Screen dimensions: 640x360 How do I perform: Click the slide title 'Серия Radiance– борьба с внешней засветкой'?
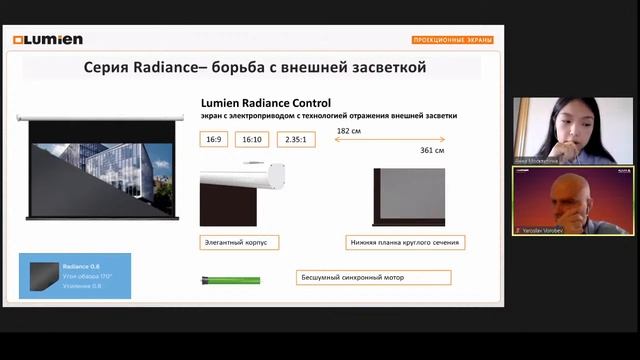[x=255, y=67]
